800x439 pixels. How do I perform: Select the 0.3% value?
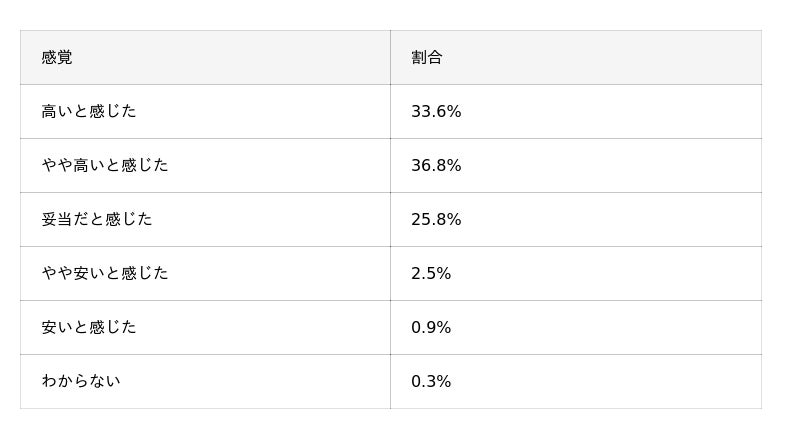[431, 381]
